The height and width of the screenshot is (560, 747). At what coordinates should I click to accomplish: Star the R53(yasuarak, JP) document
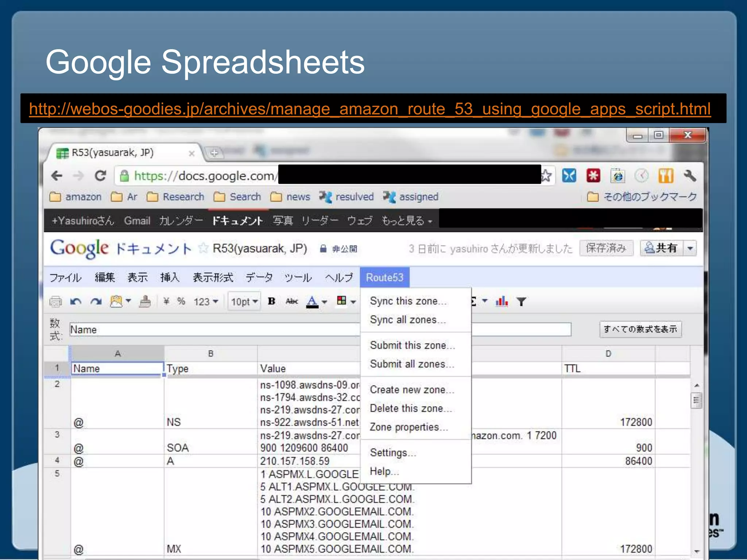click(203, 248)
